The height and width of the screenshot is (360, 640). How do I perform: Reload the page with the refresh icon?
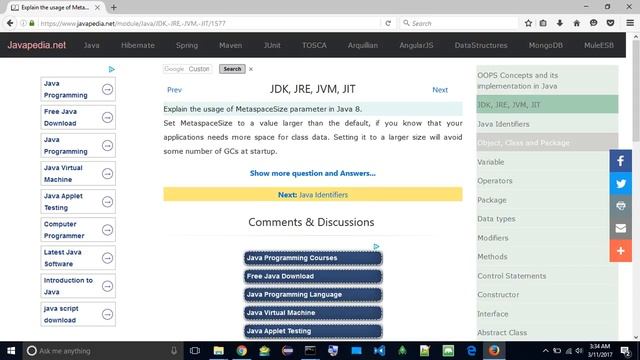388,23
